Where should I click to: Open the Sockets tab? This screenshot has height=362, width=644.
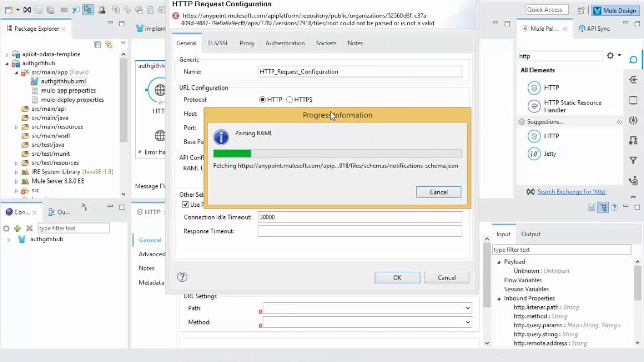coord(326,43)
